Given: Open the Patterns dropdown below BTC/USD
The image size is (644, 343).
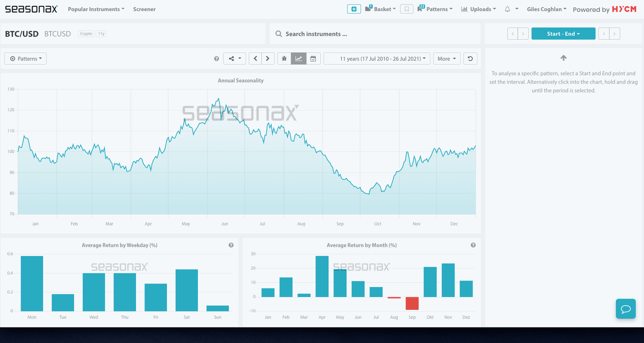Looking at the screenshot, I should (26, 59).
